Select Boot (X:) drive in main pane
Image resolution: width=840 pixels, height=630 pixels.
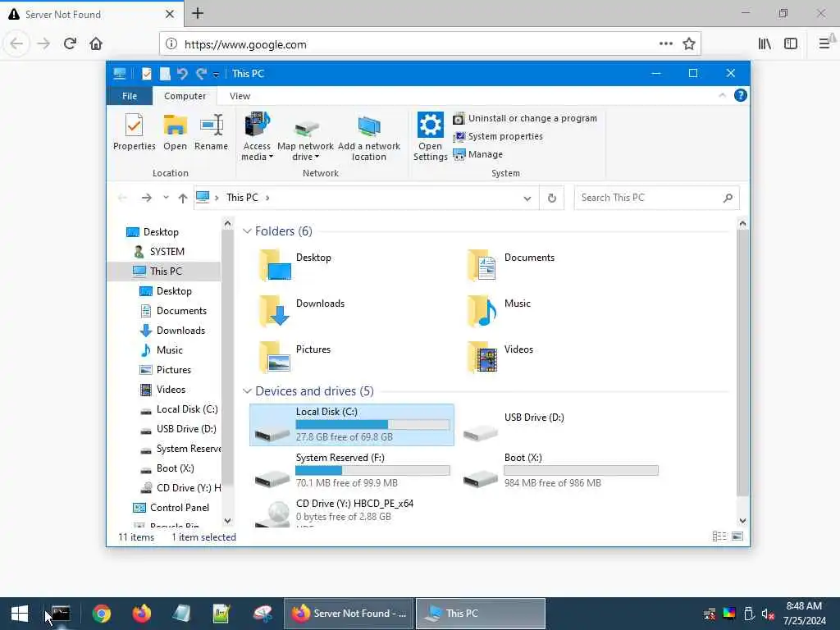(x=560, y=470)
